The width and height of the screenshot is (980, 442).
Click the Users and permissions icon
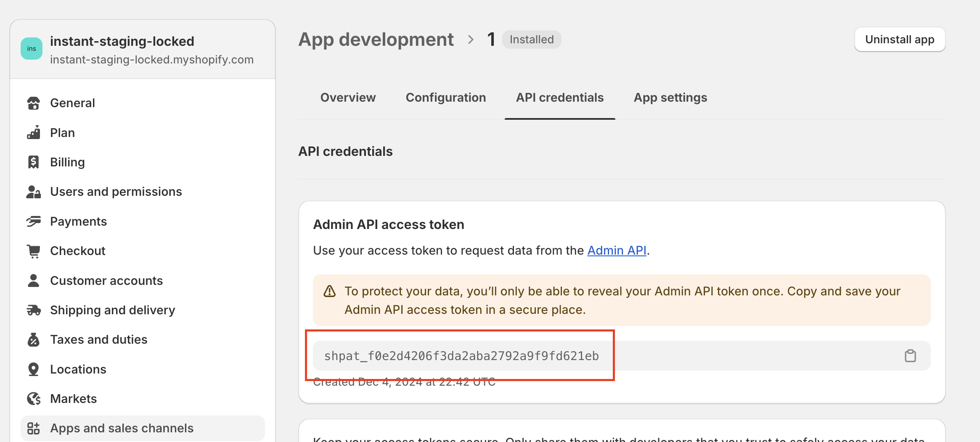click(x=33, y=192)
